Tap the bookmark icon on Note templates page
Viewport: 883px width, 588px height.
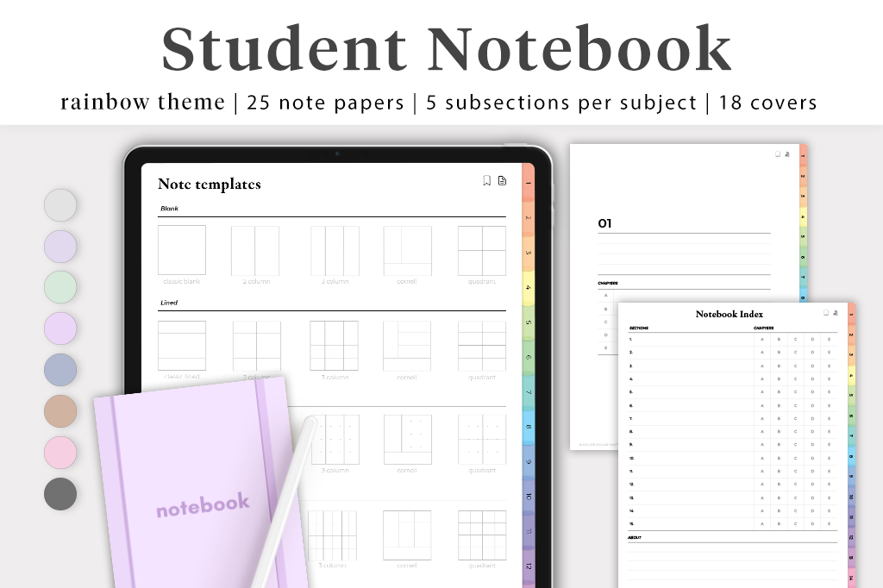click(x=487, y=180)
